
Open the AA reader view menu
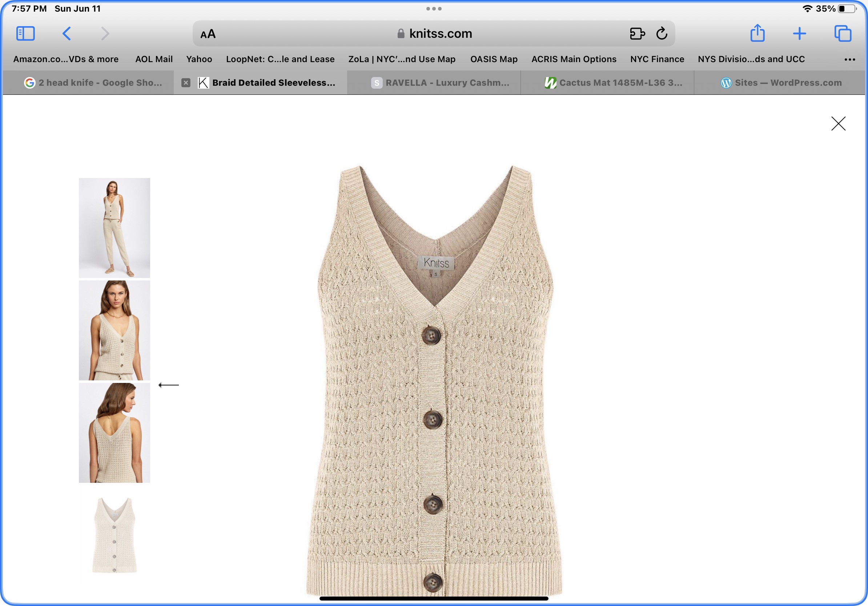tap(208, 34)
